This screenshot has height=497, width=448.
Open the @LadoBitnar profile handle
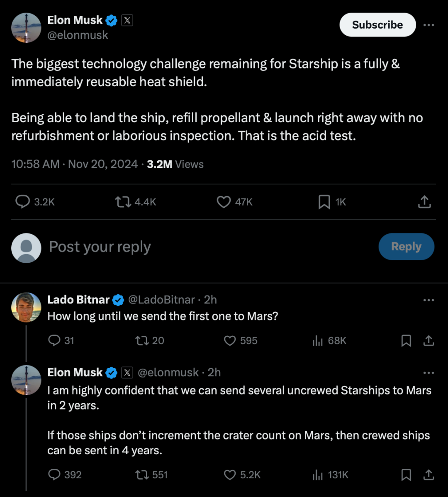tap(161, 300)
